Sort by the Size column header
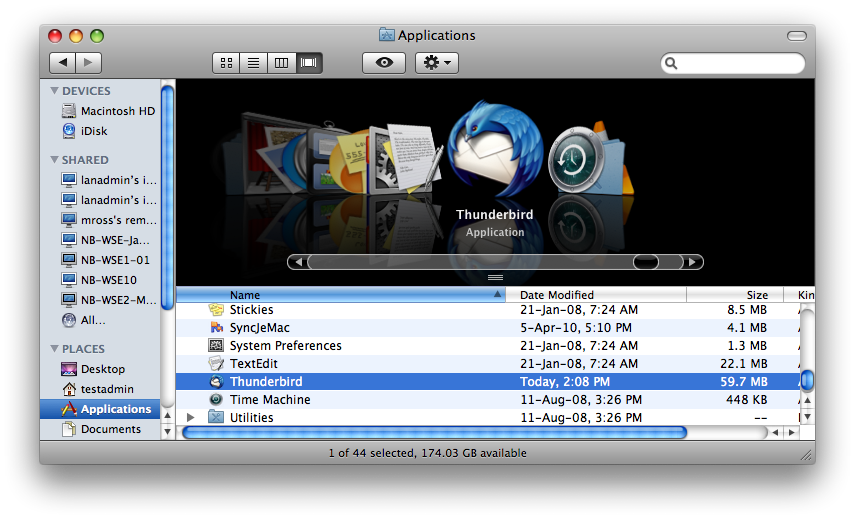Image resolution: width=855 pixels, height=519 pixels. 734,295
